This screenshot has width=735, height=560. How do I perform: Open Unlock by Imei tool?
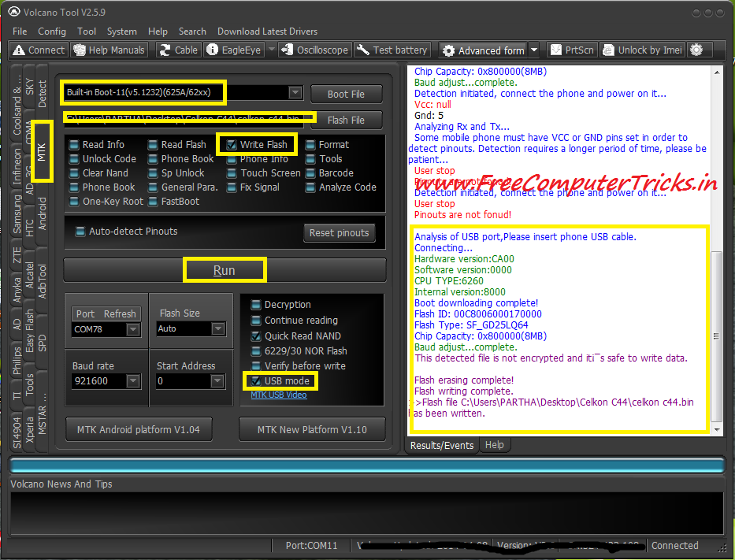(x=643, y=50)
